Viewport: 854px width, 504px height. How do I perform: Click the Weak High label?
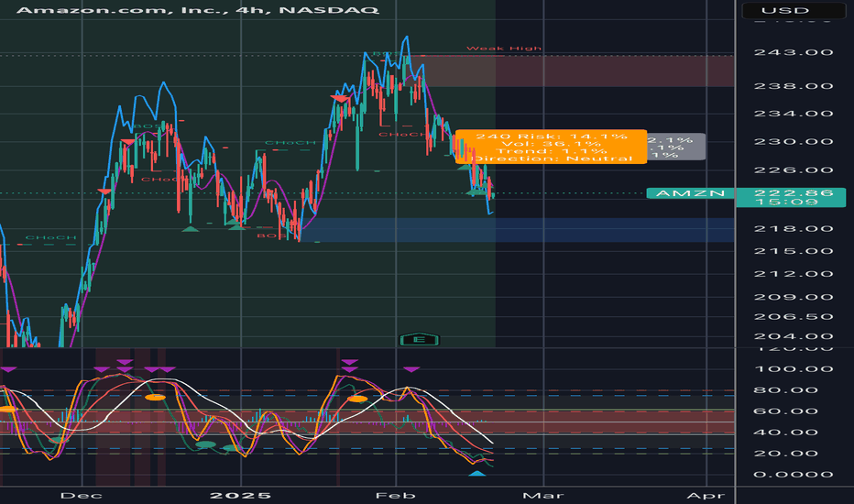(504, 49)
